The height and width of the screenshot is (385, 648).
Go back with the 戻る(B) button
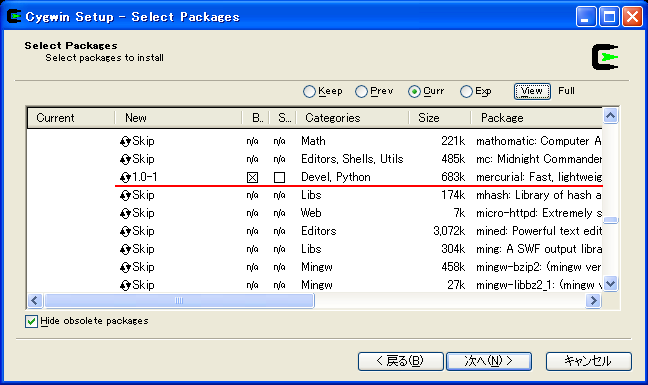(x=400, y=361)
